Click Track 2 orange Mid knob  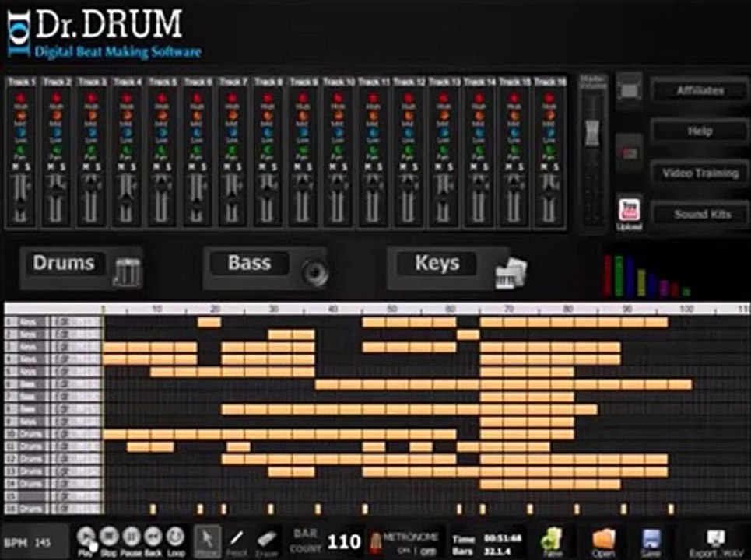(57, 115)
